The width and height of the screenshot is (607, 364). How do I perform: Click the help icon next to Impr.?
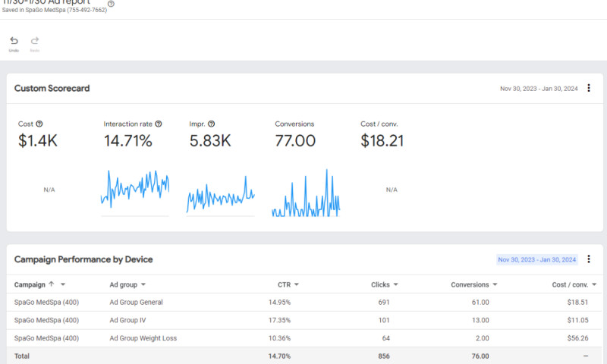(x=211, y=124)
